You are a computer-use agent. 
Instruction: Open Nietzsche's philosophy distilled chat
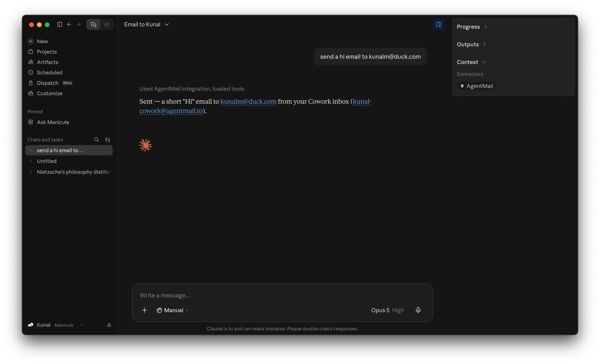point(69,172)
